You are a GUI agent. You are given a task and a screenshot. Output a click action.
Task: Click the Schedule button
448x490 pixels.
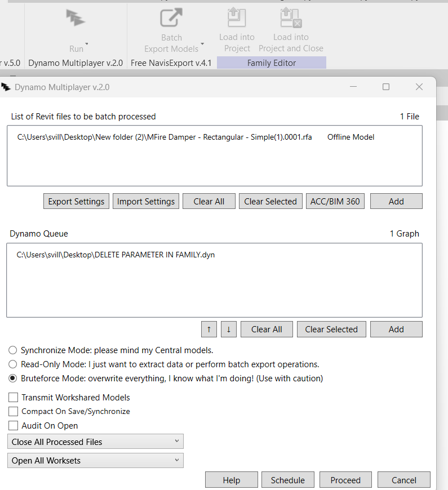[287, 480]
